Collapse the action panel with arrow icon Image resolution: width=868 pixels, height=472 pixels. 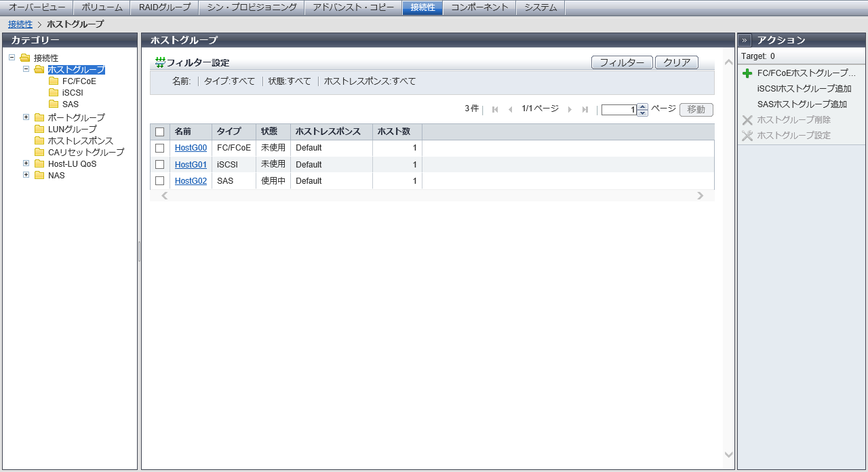coord(745,40)
